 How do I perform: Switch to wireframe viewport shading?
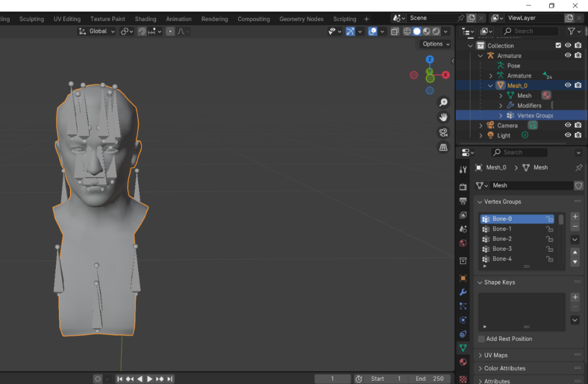(x=407, y=31)
